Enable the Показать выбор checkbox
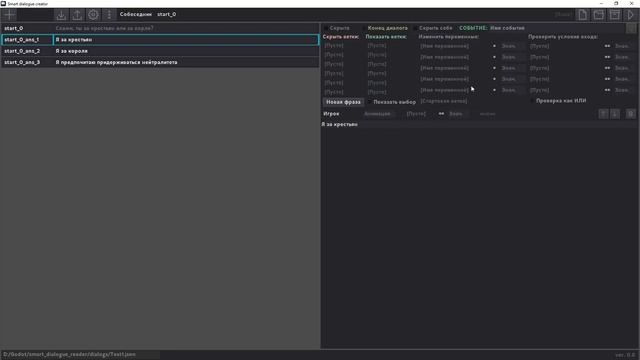The height and width of the screenshot is (360, 640). (x=370, y=102)
